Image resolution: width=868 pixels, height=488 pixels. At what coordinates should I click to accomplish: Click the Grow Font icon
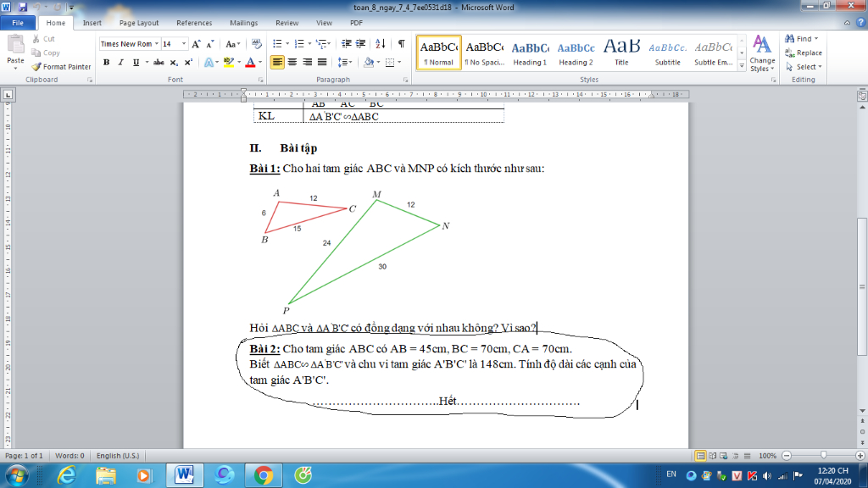(196, 44)
